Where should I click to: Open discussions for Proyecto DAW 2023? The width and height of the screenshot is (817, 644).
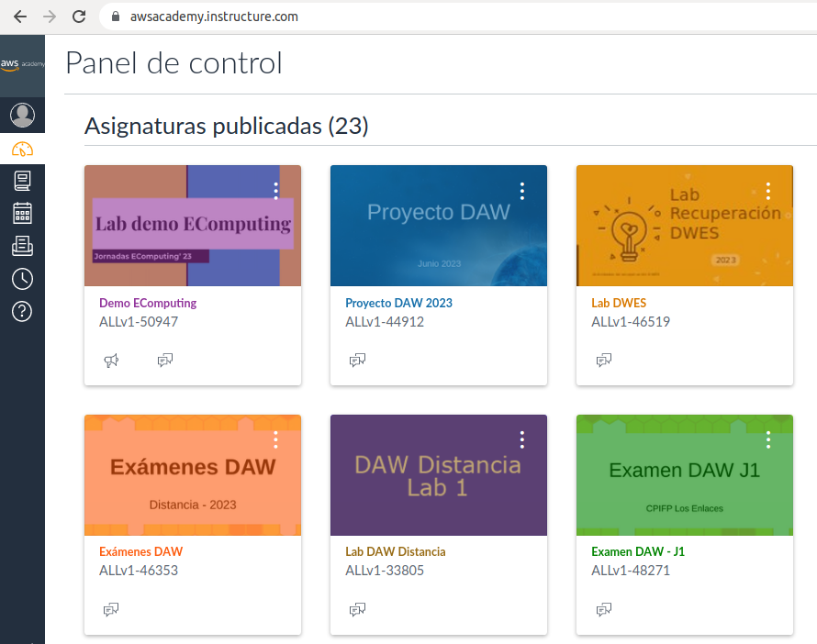tap(357, 360)
